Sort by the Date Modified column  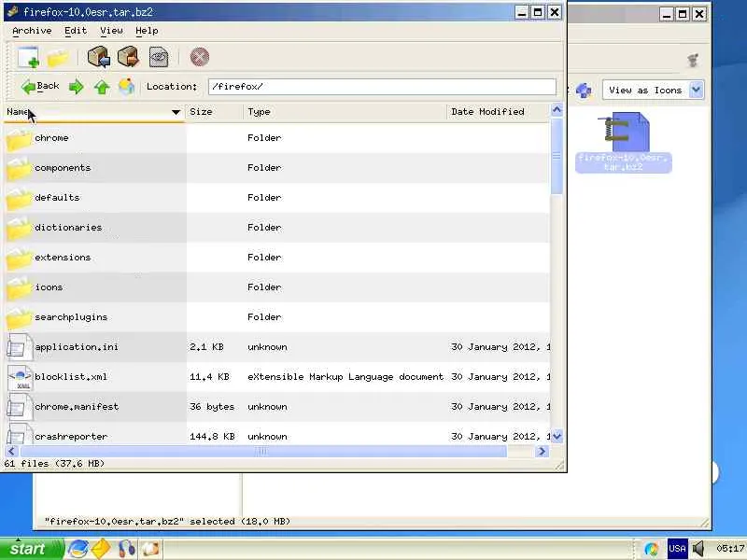[499, 112]
